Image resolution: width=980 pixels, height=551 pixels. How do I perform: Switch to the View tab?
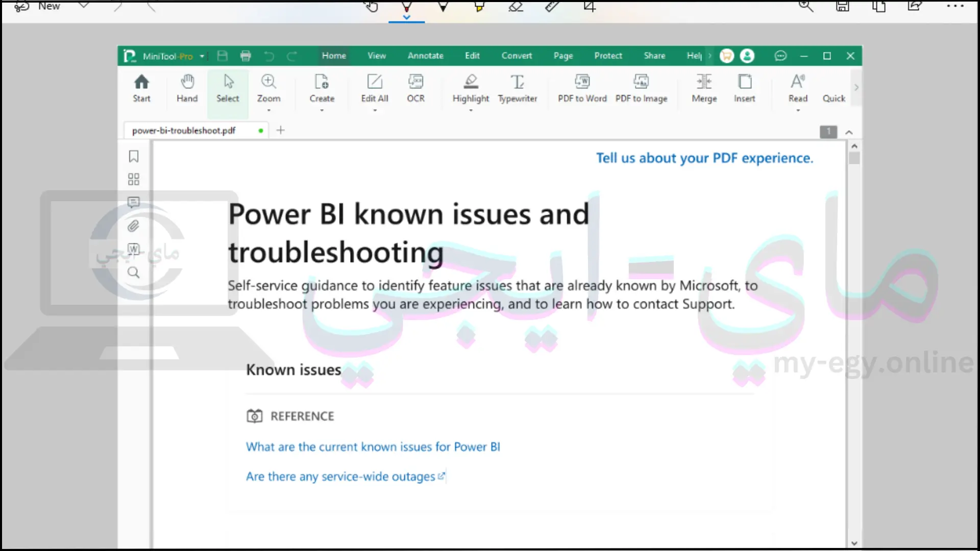[x=377, y=56]
